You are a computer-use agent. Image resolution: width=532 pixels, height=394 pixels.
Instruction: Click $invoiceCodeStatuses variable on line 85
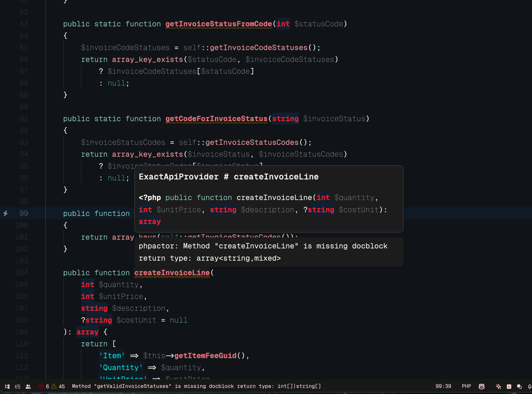pos(125,48)
